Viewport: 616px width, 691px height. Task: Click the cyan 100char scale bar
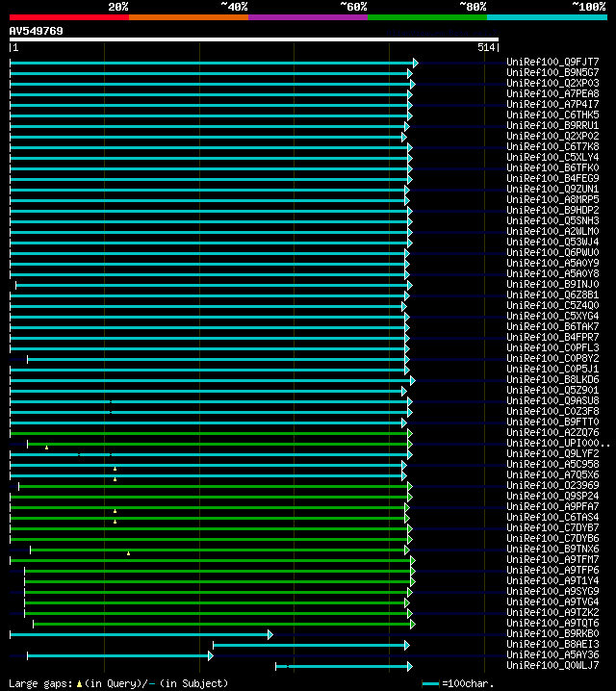coord(430,684)
